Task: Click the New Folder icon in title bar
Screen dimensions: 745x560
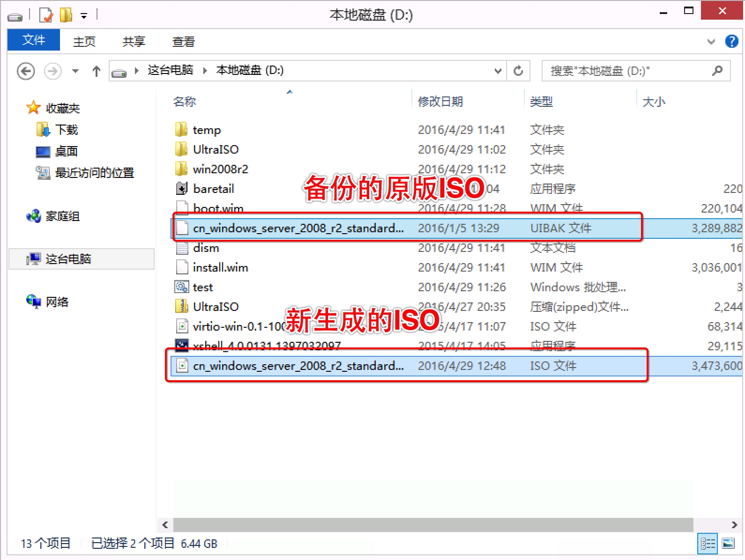Action: (66, 15)
